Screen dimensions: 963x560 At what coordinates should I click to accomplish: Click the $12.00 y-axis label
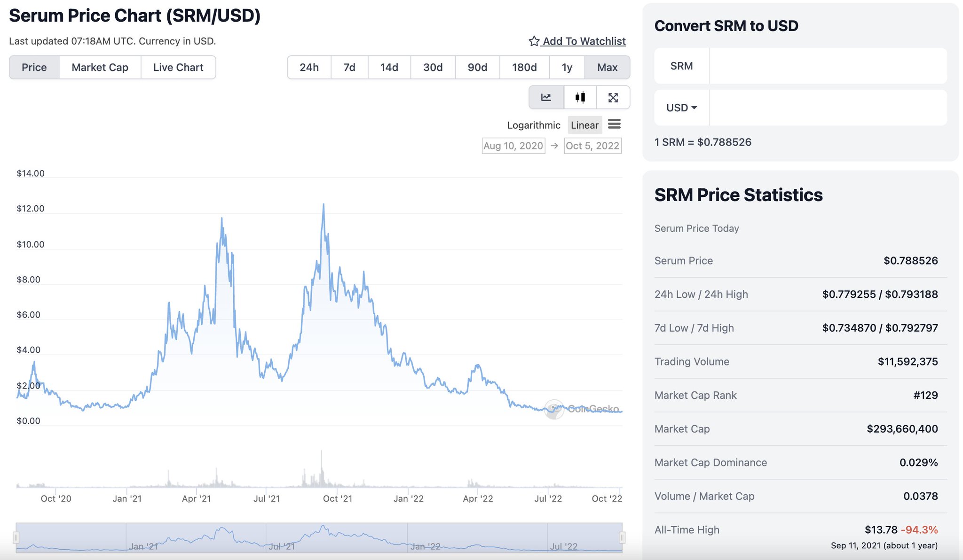(31, 209)
